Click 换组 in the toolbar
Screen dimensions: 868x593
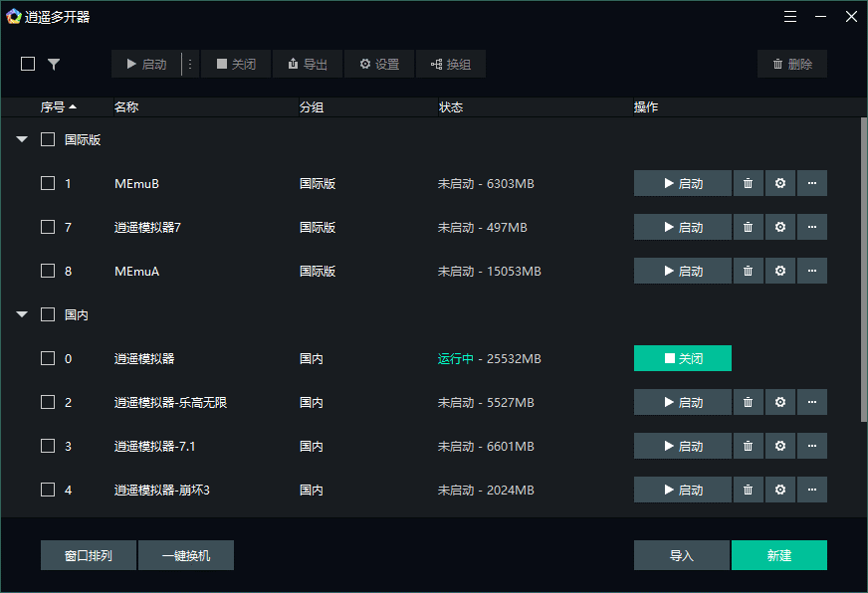click(450, 63)
